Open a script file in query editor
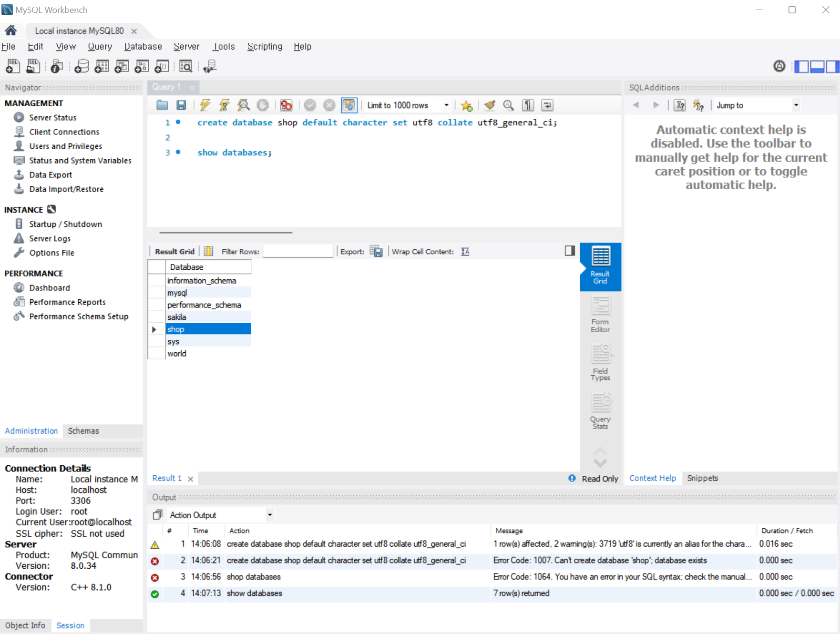 point(162,105)
